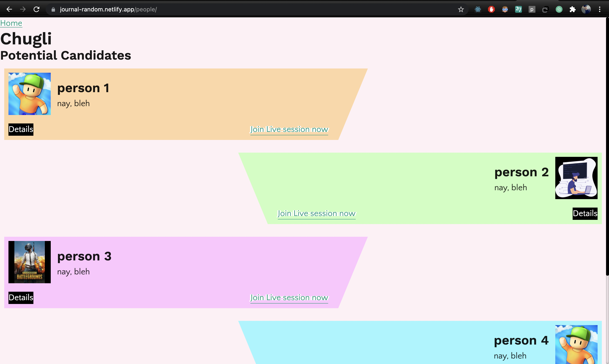Join Live session for person 2
Image resolution: width=609 pixels, height=364 pixels.
pos(317,213)
